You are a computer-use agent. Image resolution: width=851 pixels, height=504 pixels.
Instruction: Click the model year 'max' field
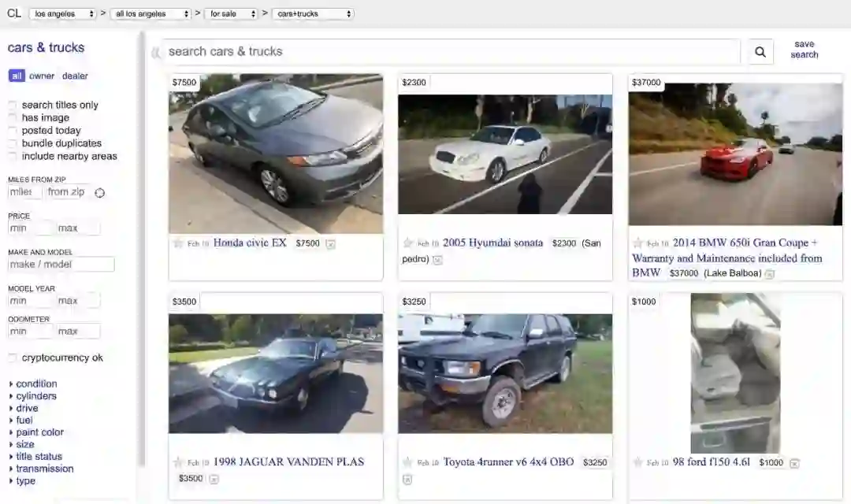coord(78,301)
